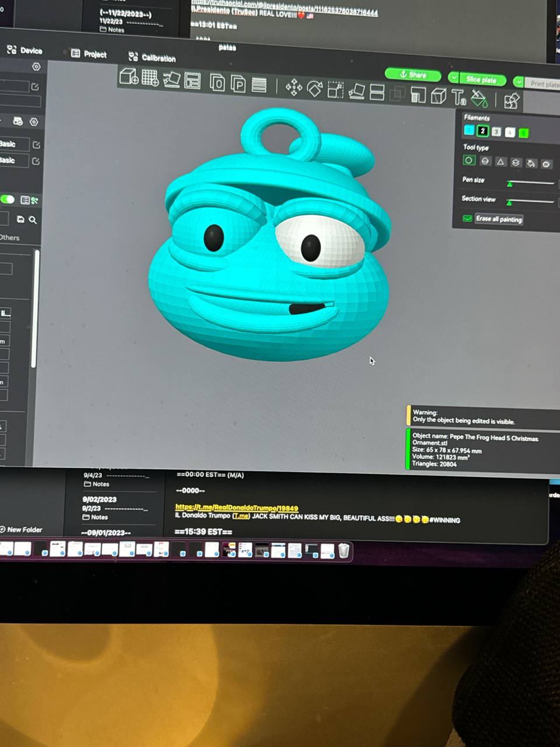Edit the first Basic filament preset

[x=36, y=145]
